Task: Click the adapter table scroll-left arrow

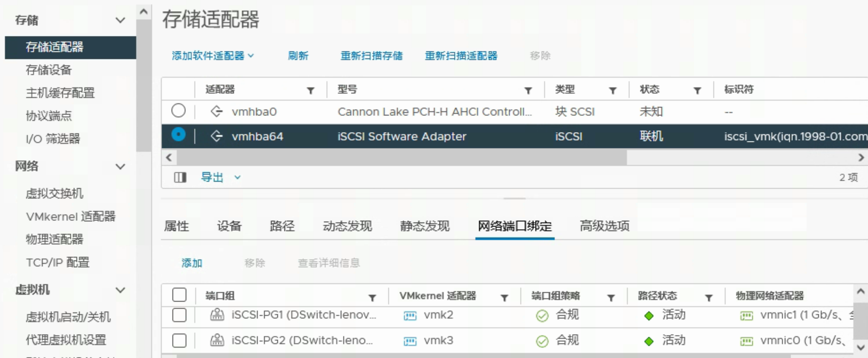Action: click(169, 158)
